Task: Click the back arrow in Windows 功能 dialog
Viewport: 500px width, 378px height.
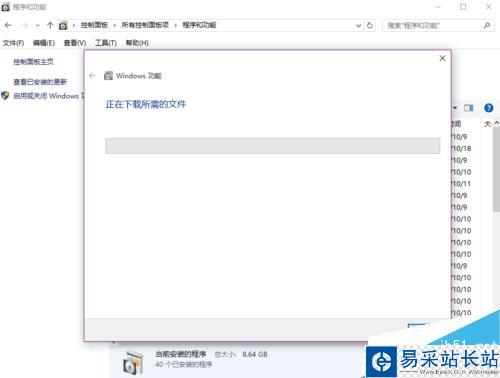Action: click(92, 76)
